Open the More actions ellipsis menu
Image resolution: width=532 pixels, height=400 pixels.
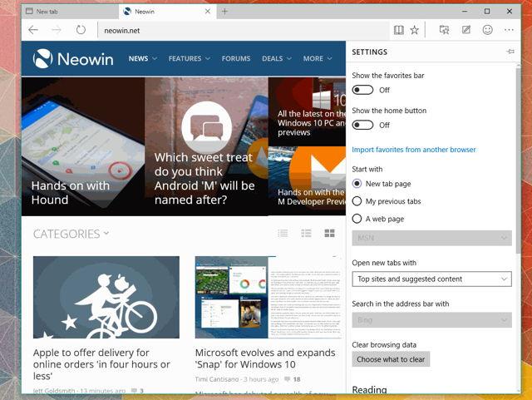509,30
